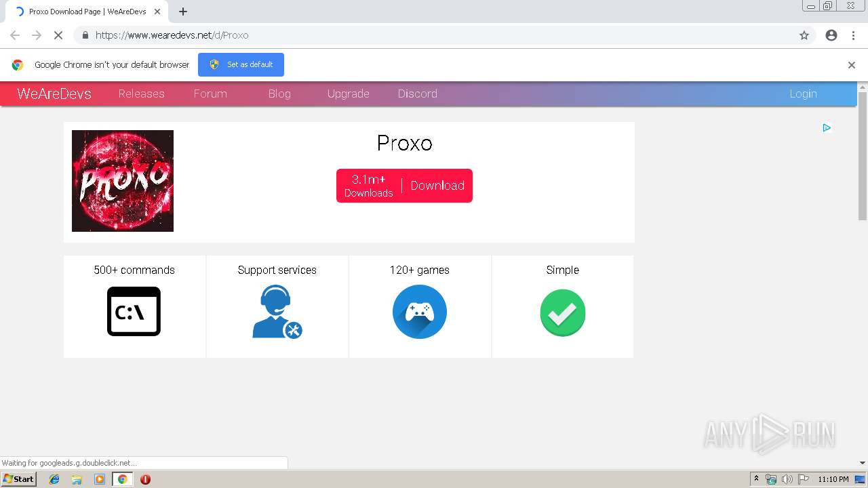The width and height of the screenshot is (868, 488).
Task: Open a new tab with plus button
Action: [183, 12]
